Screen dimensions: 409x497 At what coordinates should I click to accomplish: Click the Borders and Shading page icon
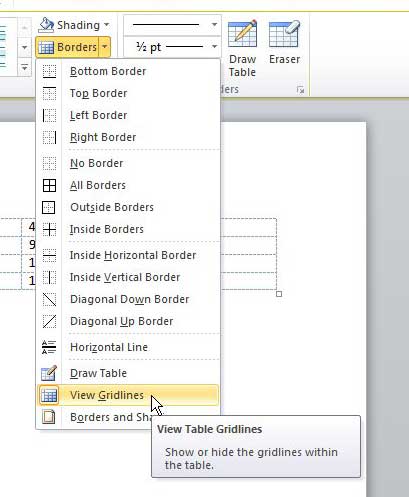[x=49, y=417]
